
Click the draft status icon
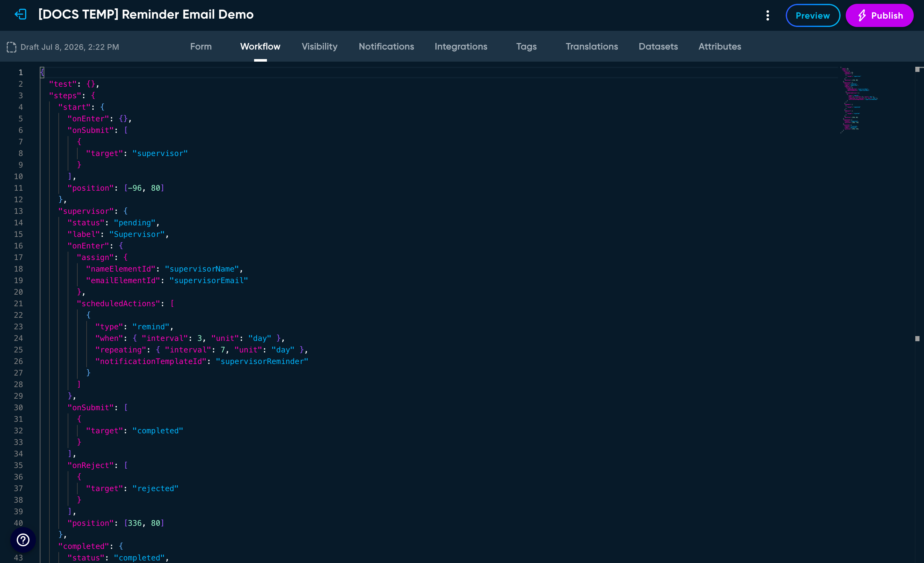(x=12, y=47)
